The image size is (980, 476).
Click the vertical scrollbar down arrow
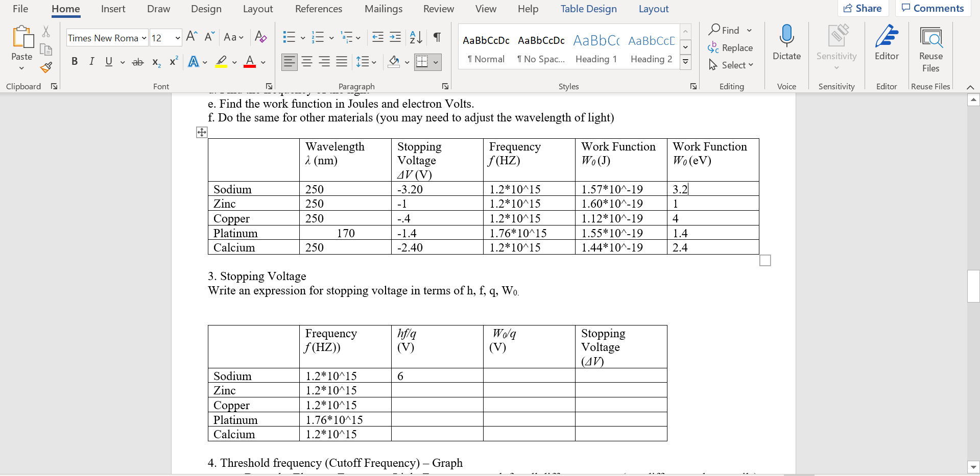[973, 467]
